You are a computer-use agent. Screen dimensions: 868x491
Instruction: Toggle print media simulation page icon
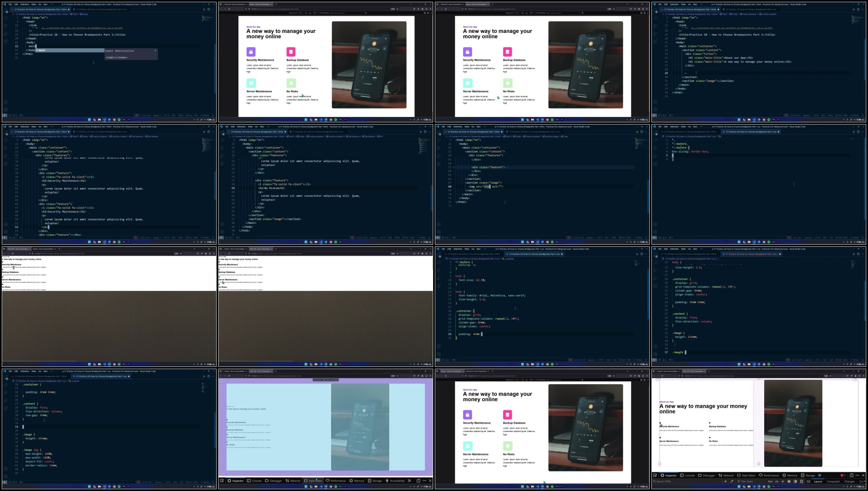coord(801,481)
